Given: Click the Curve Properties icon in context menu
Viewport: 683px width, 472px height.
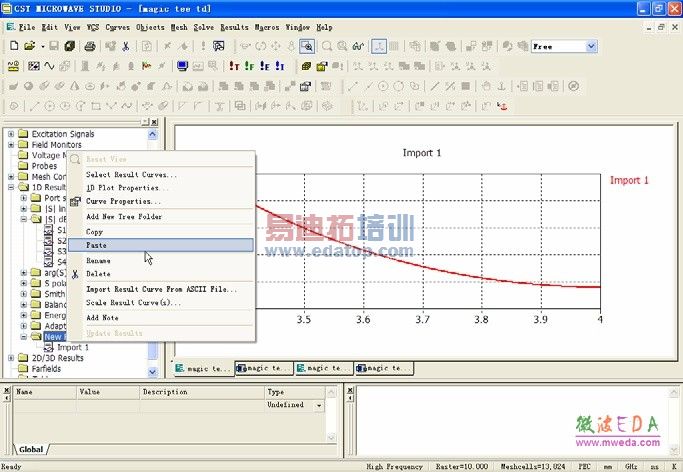Looking at the screenshot, I should [75, 202].
